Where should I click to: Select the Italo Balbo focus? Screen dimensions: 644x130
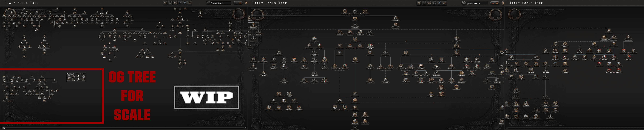point(406,53)
